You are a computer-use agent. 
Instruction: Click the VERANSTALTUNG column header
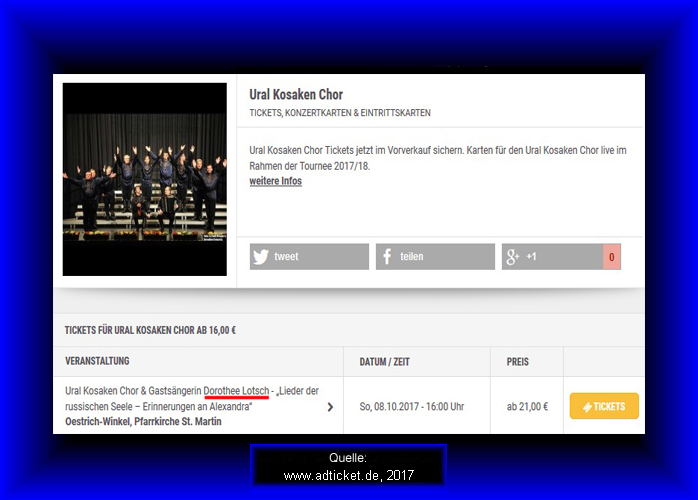coord(97,361)
